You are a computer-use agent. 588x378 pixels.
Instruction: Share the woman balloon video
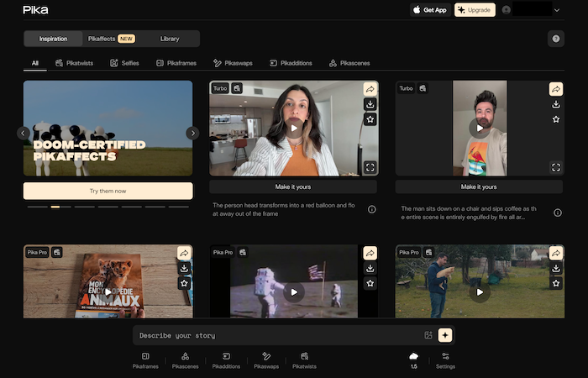370,89
